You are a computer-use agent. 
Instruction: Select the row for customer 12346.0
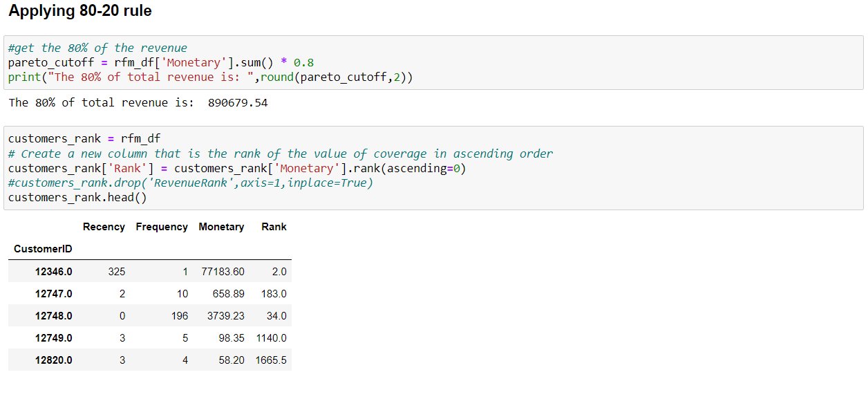149,271
